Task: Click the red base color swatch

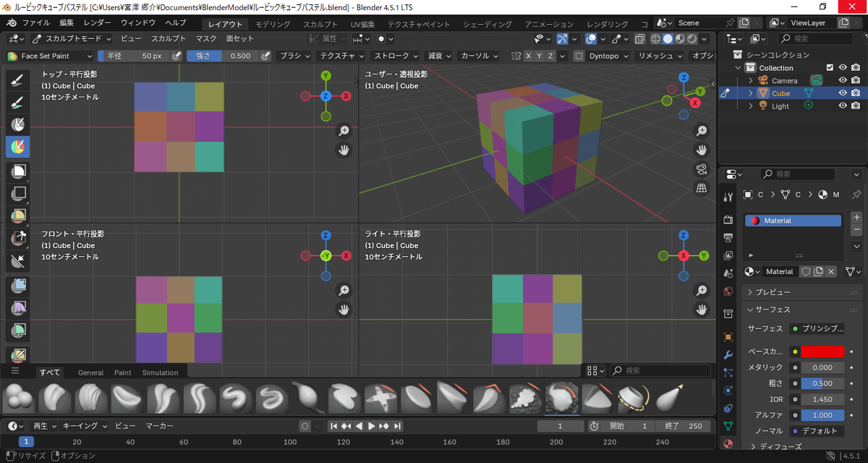Action: pyautogui.click(x=822, y=352)
